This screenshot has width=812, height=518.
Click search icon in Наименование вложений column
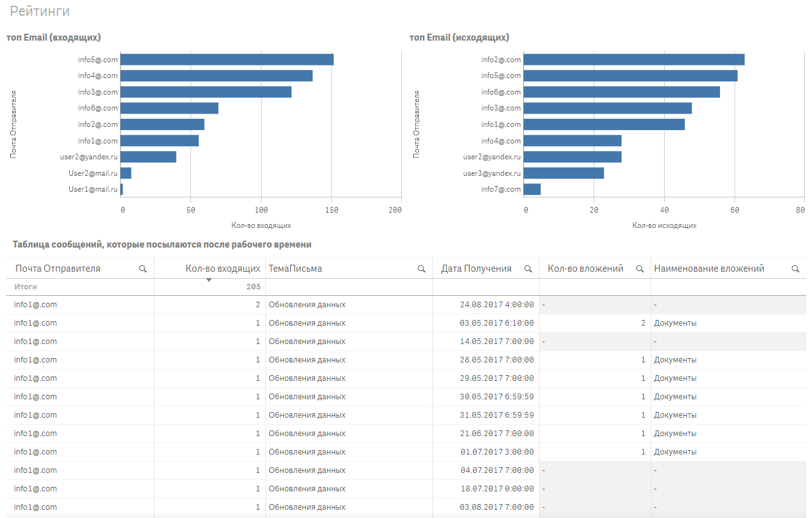pos(795,269)
